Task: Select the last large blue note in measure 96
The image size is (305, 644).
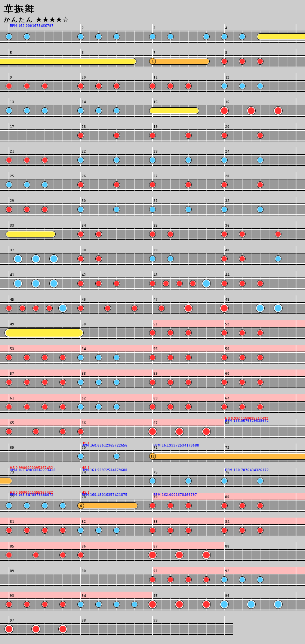Action: coord(278,604)
